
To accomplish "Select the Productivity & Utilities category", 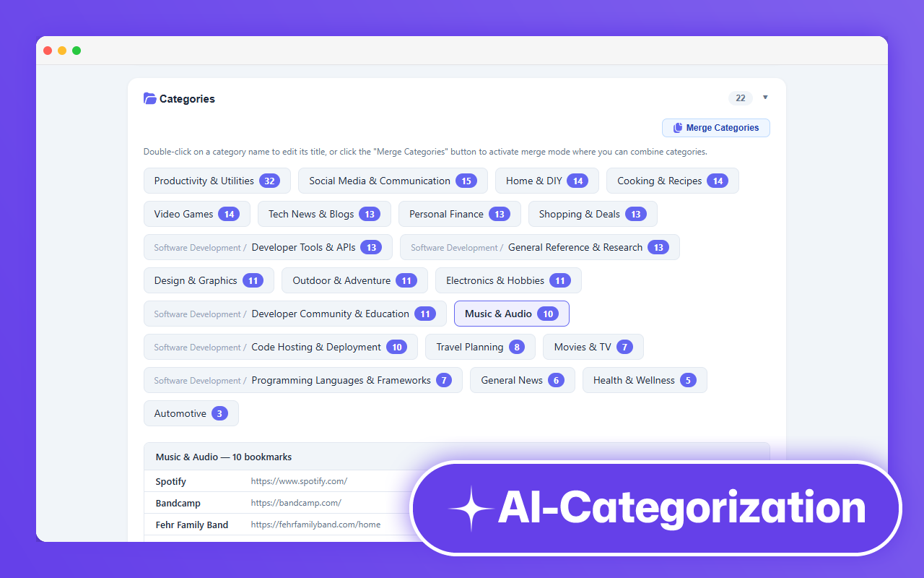I will (217, 181).
